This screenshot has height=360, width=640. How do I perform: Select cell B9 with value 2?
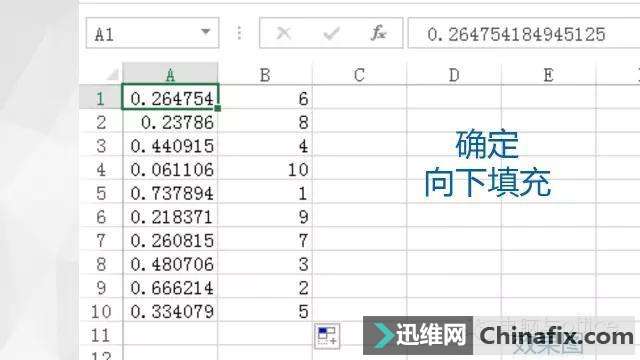coord(265,287)
